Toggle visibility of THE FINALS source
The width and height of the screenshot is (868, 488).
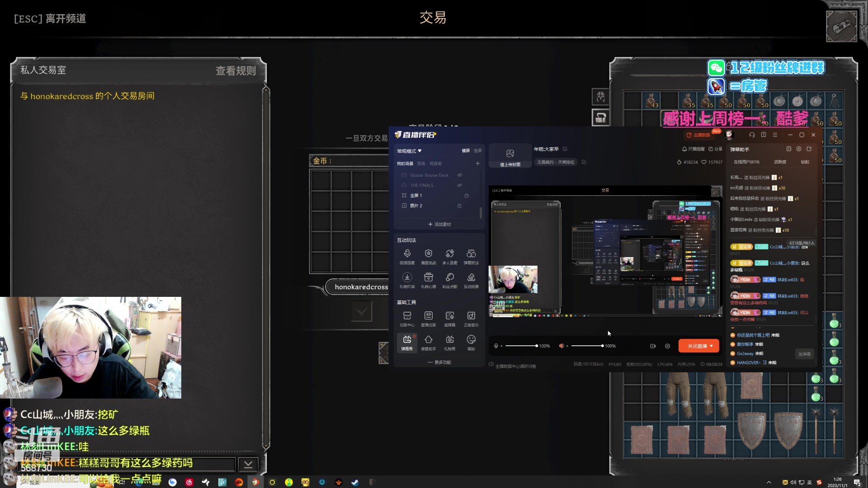[459, 185]
